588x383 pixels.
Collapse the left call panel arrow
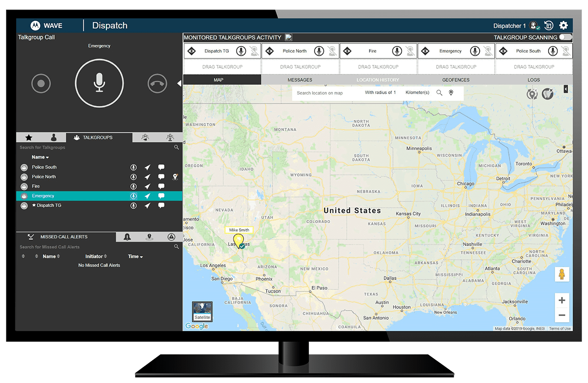(x=179, y=83)
